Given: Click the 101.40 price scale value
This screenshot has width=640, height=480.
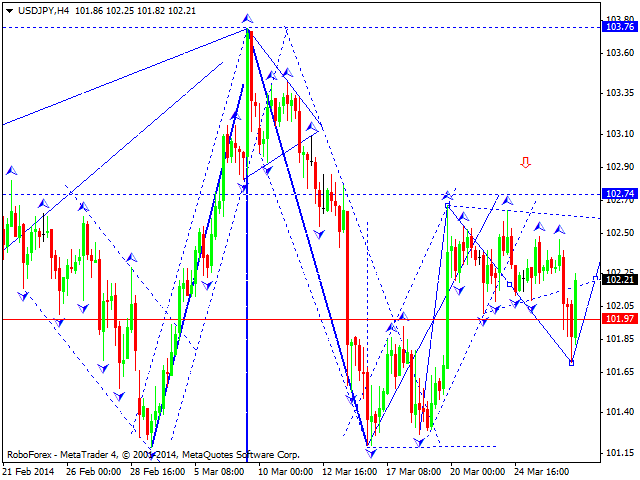Looking at the screenshot, I should (x=620, y=412).
